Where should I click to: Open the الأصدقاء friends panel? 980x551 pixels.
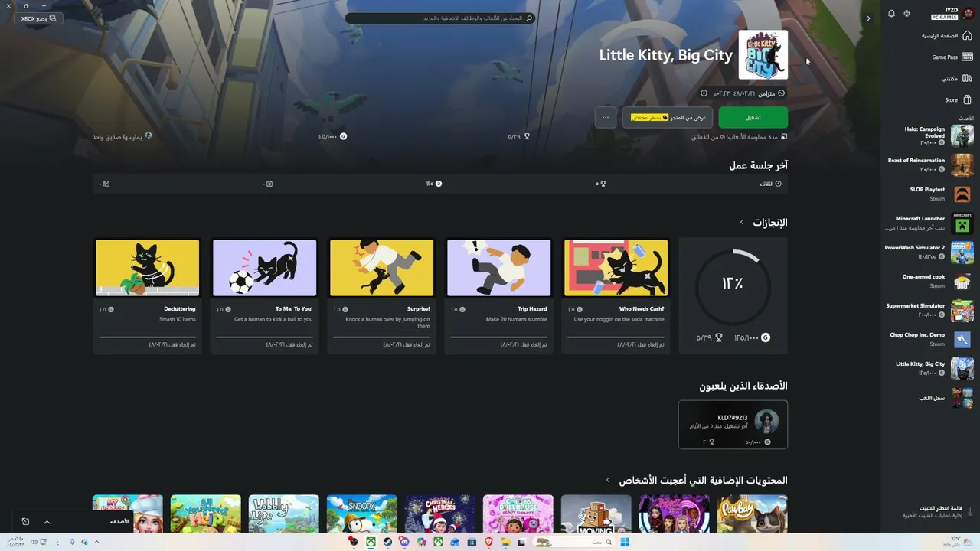pos(119,521)
